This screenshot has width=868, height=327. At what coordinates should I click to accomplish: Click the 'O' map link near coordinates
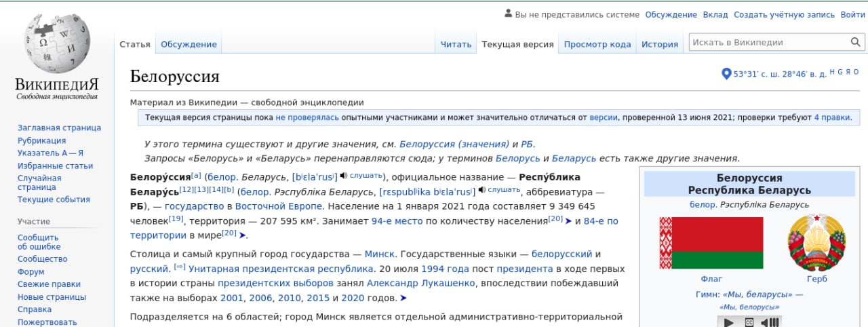pos(856,72)
